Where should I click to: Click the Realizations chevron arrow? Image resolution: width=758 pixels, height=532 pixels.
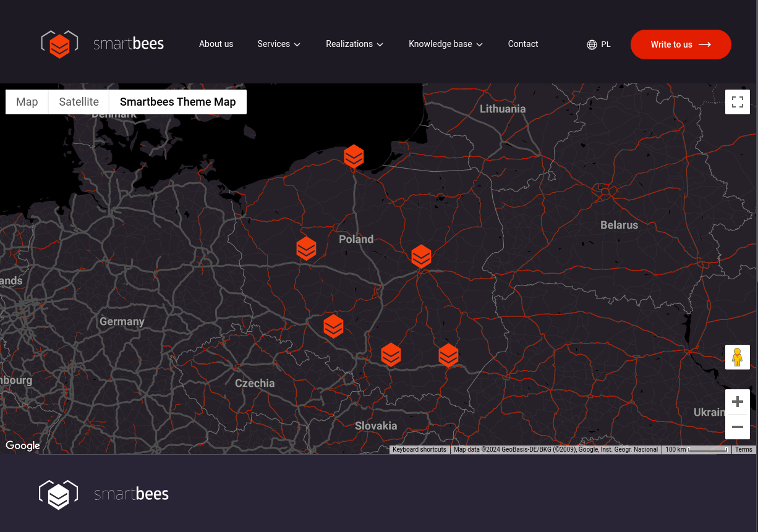(380, 44)
